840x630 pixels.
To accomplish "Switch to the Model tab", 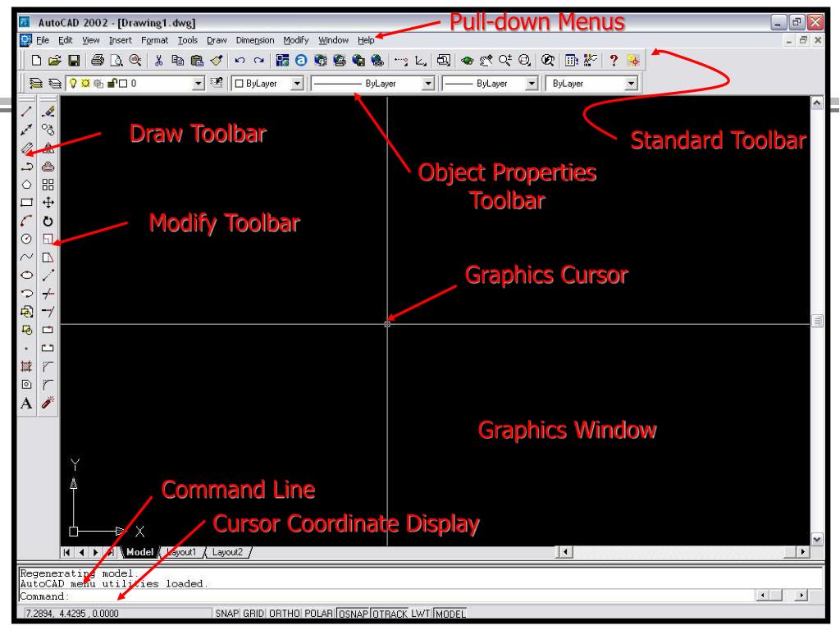I will (139, 552).
